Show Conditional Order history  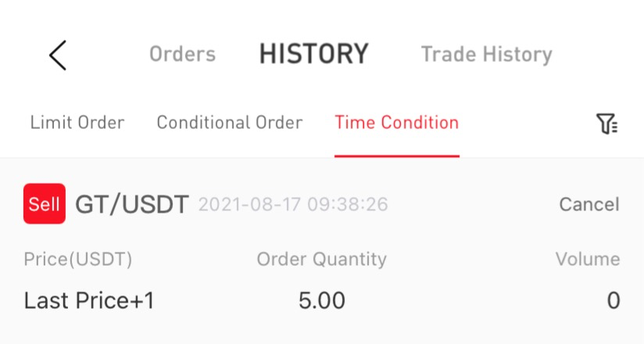(x=229, y=123)
